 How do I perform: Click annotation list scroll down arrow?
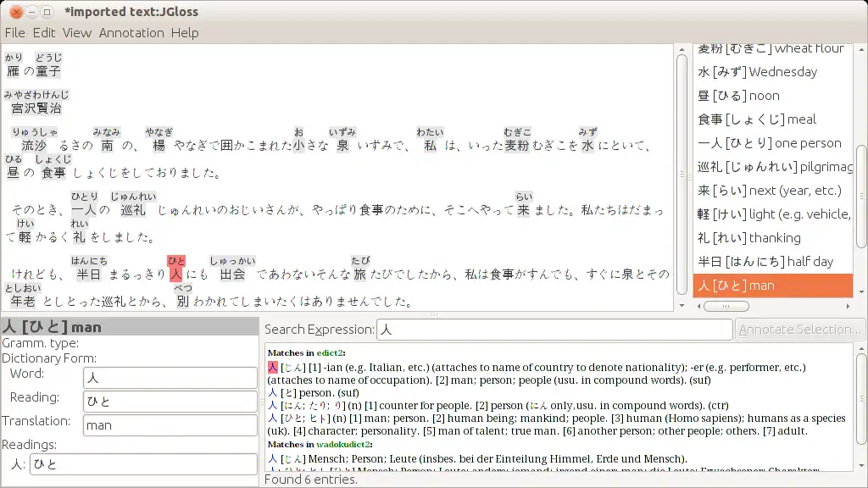click(x=861, y=291)
